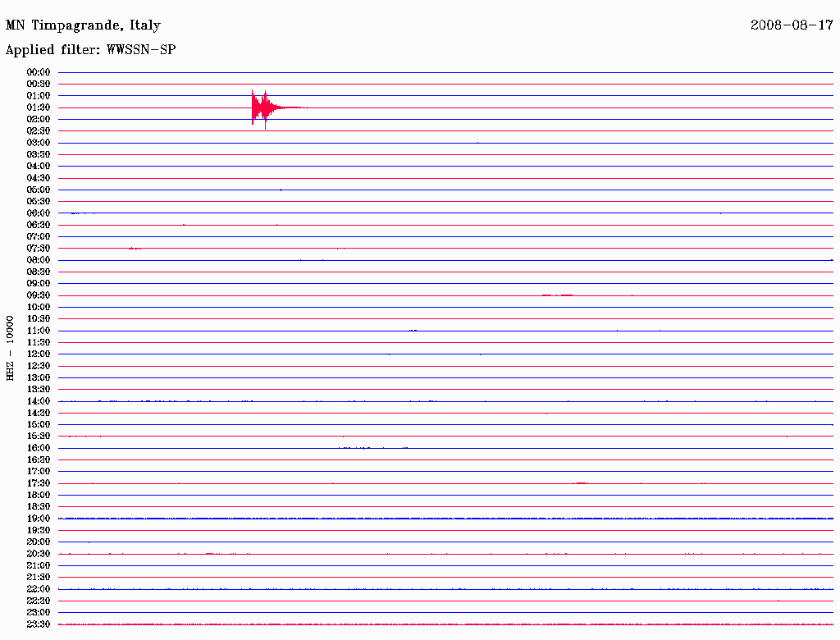
Task: Click the '10:30' time label
Action: click(39, 319)
